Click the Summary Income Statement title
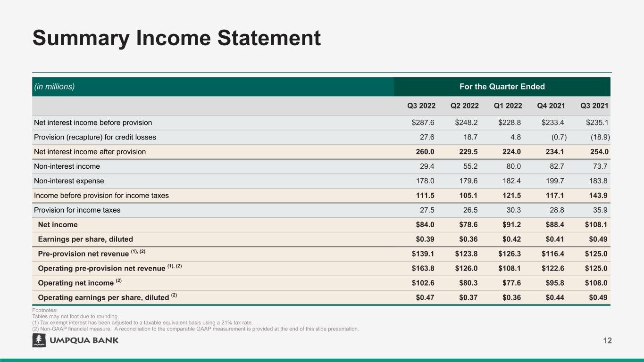 176,38
